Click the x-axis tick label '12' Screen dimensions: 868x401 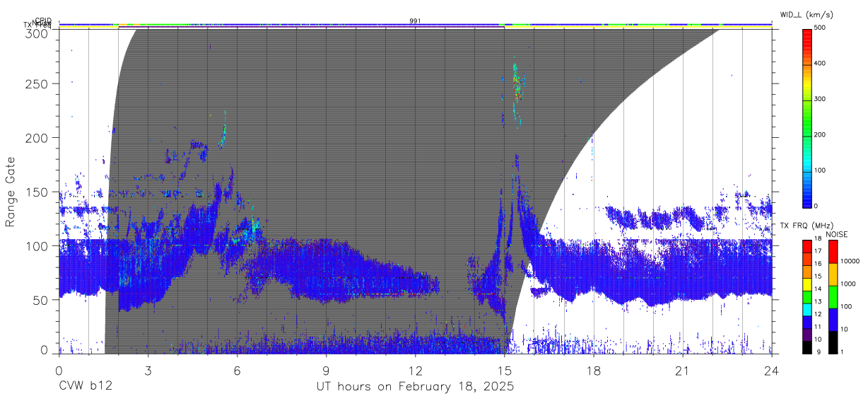click(415, 371)
